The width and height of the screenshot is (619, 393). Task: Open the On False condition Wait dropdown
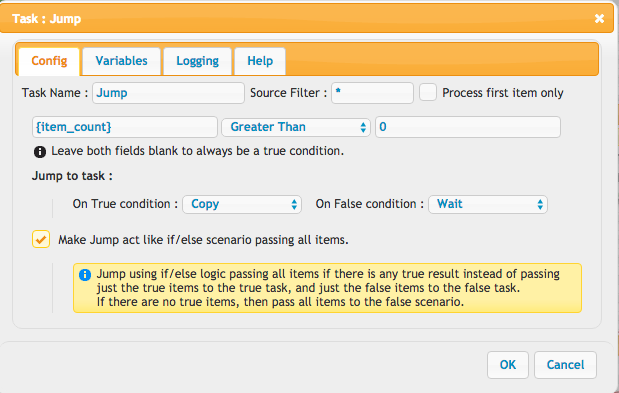(488, 204)
